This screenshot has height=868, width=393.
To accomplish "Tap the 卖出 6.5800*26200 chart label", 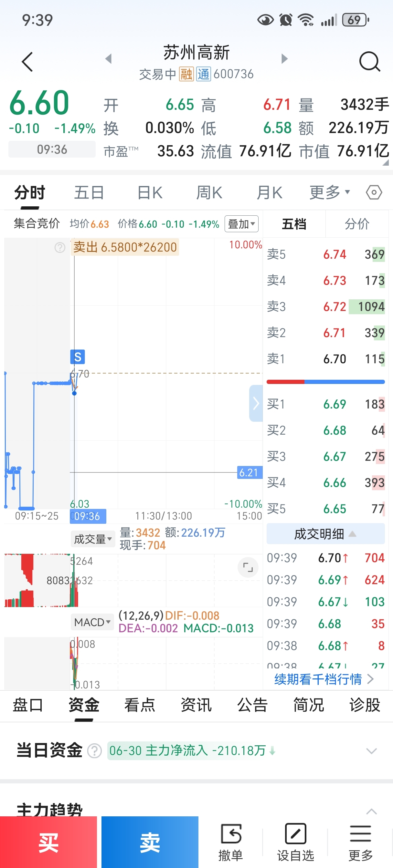I will (125, 247).
